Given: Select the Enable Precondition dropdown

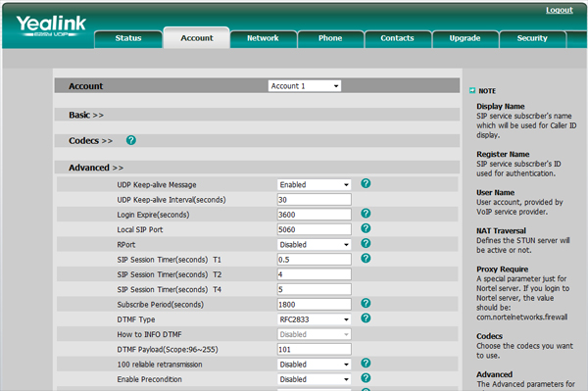Looking at the screenshot, I should click(315, 379).
